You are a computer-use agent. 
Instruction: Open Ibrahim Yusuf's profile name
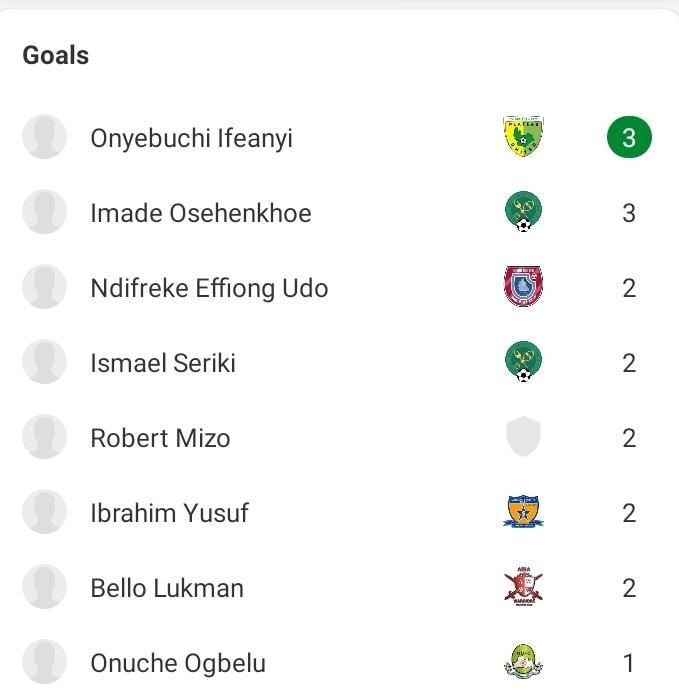click(169, 513)
